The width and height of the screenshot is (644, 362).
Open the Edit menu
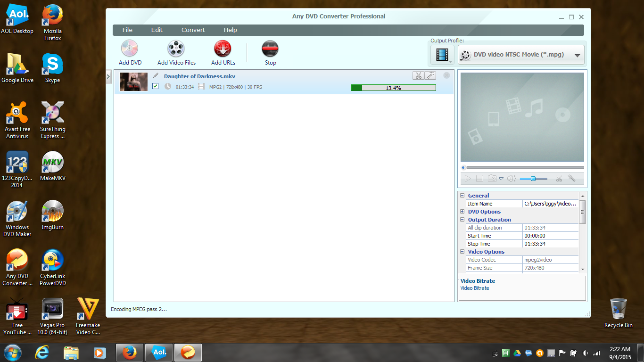coord(157,30)
